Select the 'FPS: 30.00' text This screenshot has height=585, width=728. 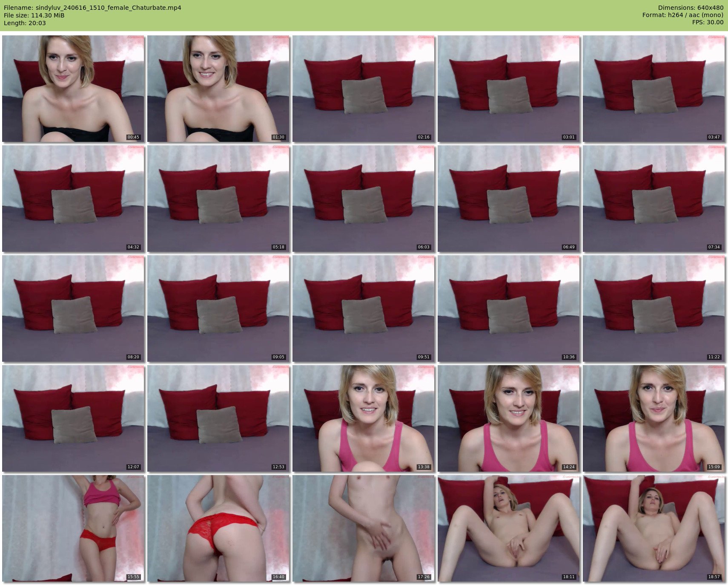pyautogui.click(x=708, y=23)
